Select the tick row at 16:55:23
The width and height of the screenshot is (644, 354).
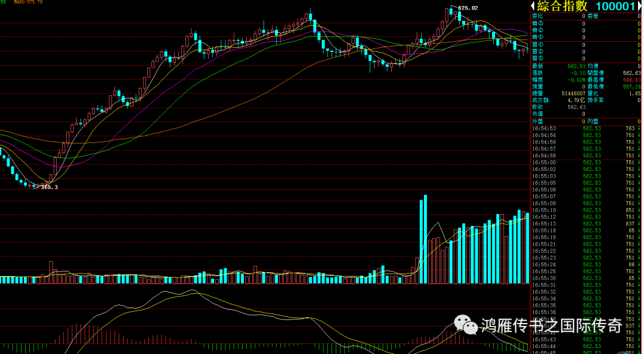click(586, 258)
